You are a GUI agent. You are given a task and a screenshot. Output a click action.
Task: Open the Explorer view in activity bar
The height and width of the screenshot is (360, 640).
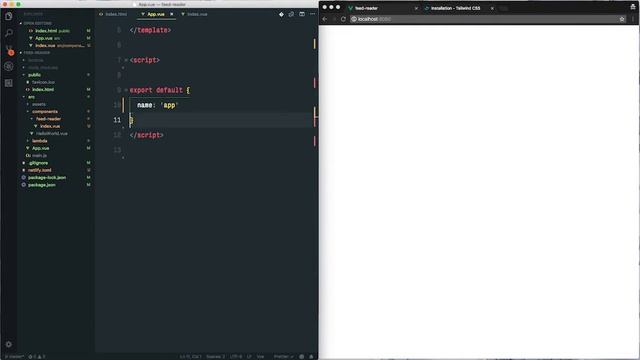click(9, 16)
